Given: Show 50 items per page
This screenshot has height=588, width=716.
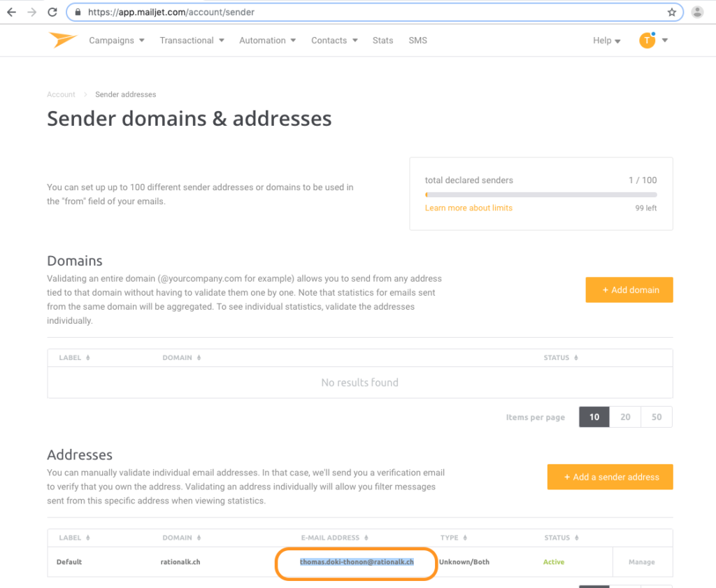Looking at the screenshot, I should click(656, 417).
